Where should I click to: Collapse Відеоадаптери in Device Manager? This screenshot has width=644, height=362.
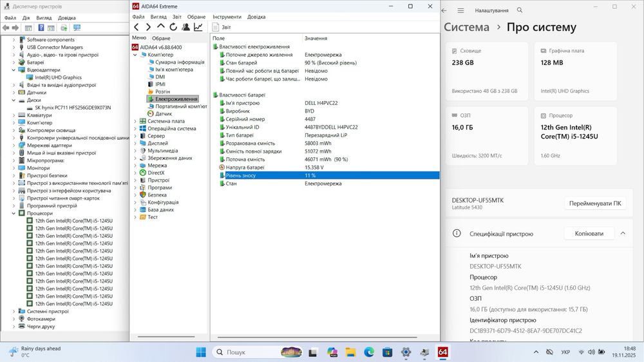point(14,70)
